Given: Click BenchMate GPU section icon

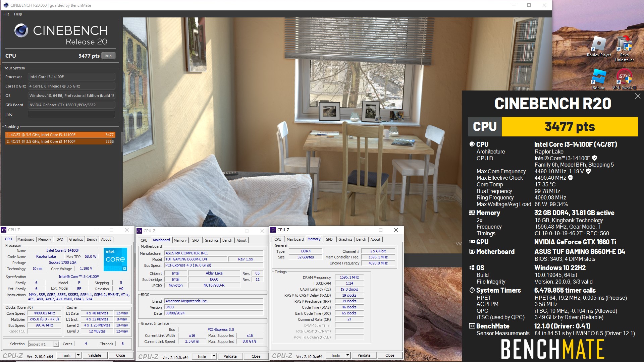Looking at the screenshot, I should (x=472, y=242).
